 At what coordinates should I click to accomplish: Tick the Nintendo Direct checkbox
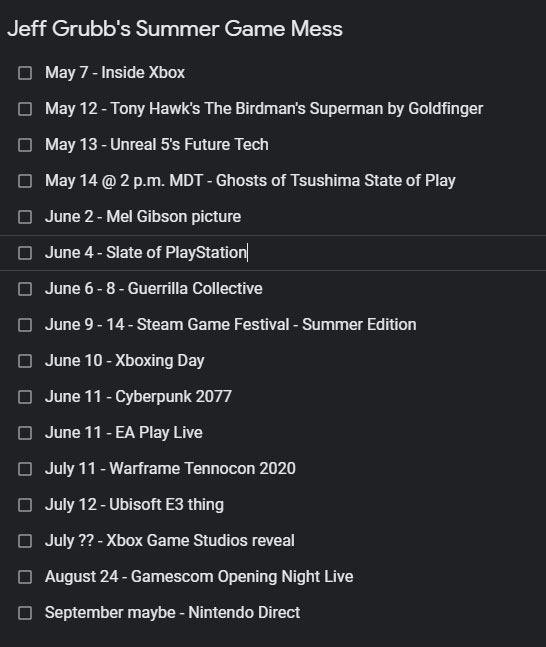pos(25,613)
